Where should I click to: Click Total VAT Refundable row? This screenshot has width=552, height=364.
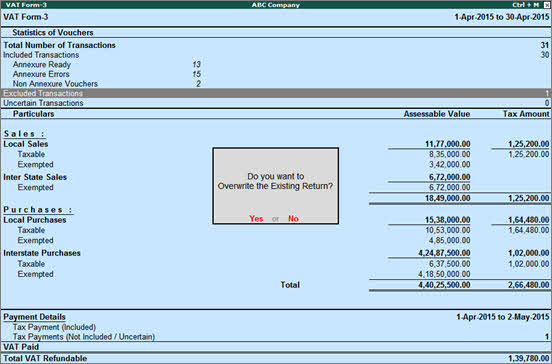pos(276,358)
